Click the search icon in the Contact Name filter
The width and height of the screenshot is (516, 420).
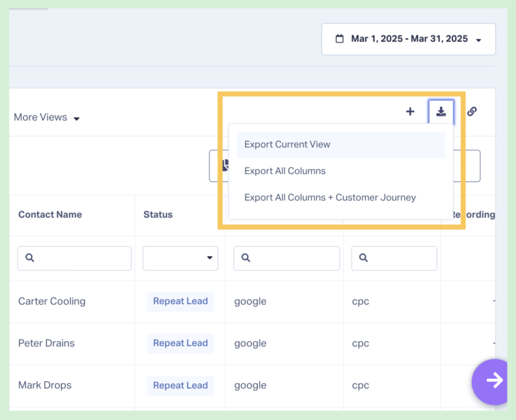click(30, 258)
